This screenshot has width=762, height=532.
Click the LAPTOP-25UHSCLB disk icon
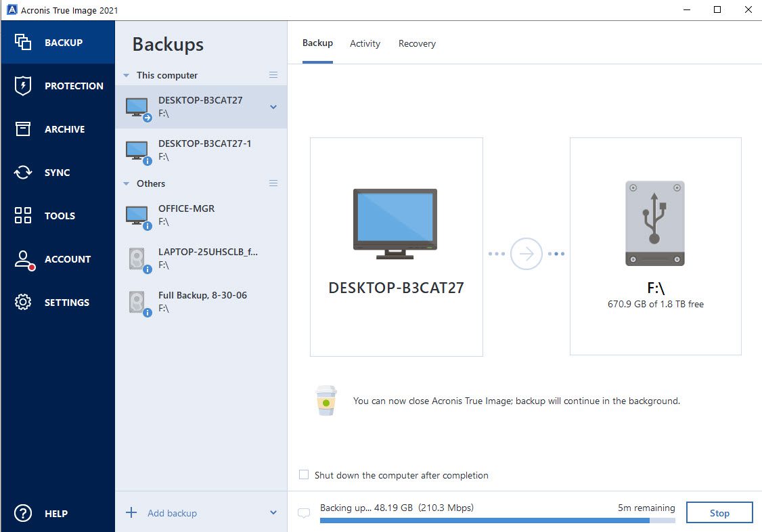tap(139, 260)
